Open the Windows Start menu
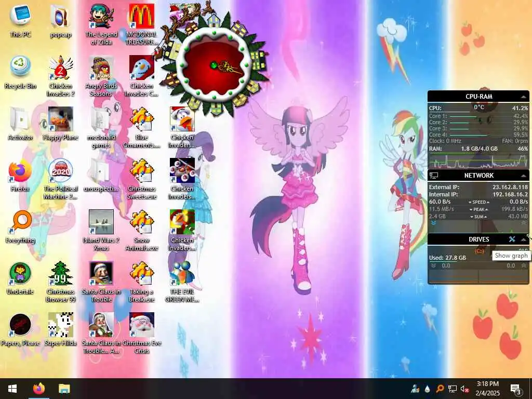Viewport: 532px width, 399px height. tap(12, 389)
